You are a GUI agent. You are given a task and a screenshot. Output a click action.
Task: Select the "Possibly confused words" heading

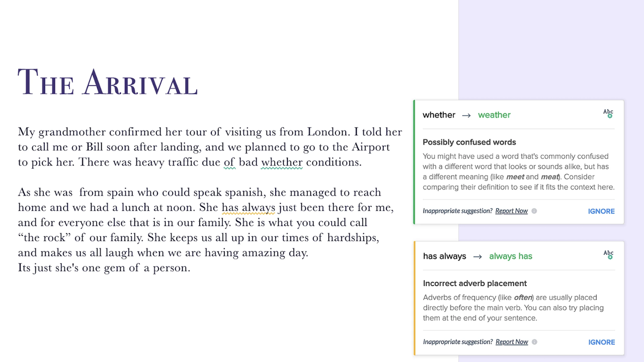pos(469,142)
